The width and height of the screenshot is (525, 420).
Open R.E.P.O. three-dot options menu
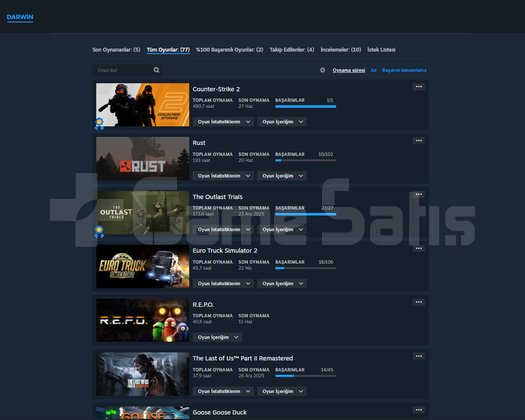tap(419, 302)
